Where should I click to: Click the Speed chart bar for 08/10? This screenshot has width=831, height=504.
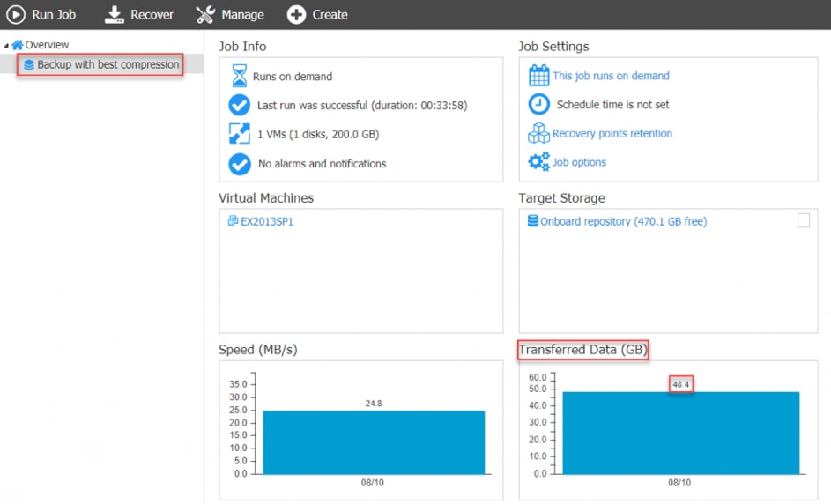pyautogui.click(x=374, y=441)
